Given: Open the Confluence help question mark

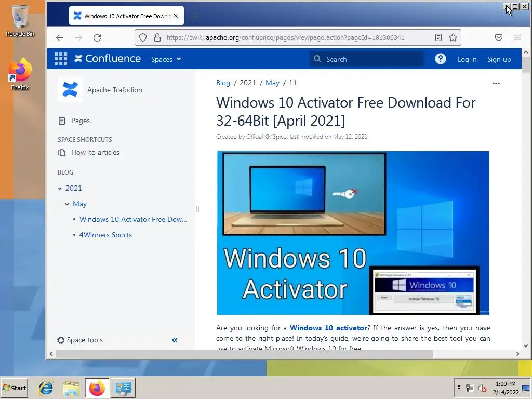Looking at the screenshot, I should [441, 59].
